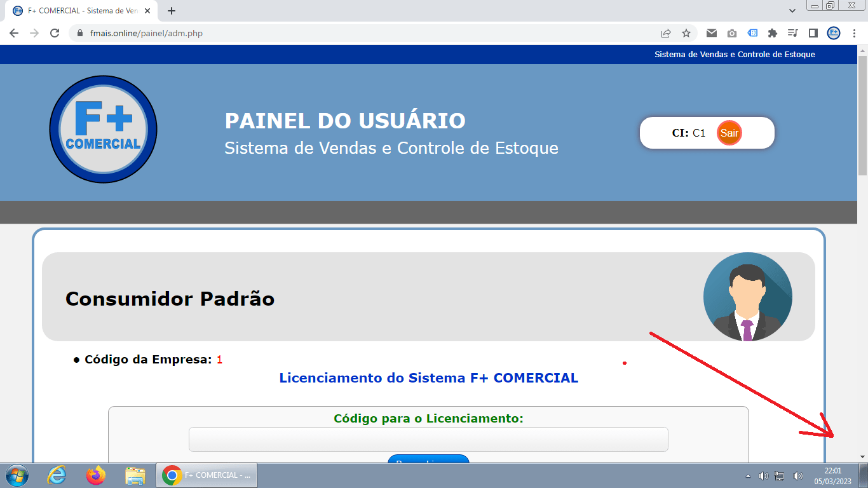Launch Internet Explorer from the taskbar
Image resolution: width=868 pixels, height=488 pixels.
(x=57, y=475)
